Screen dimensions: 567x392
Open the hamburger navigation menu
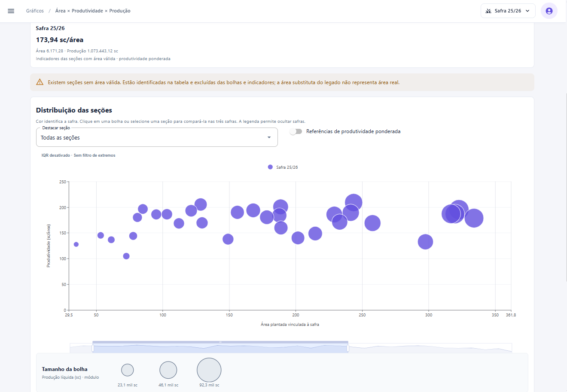(x=11, y=11)
